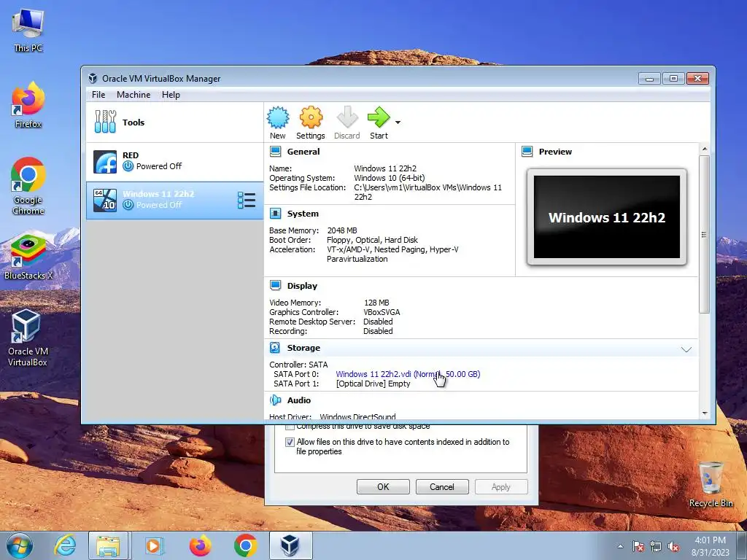Click the Audio section heading
The image size is (747, 560).
(x=298, y=400)
